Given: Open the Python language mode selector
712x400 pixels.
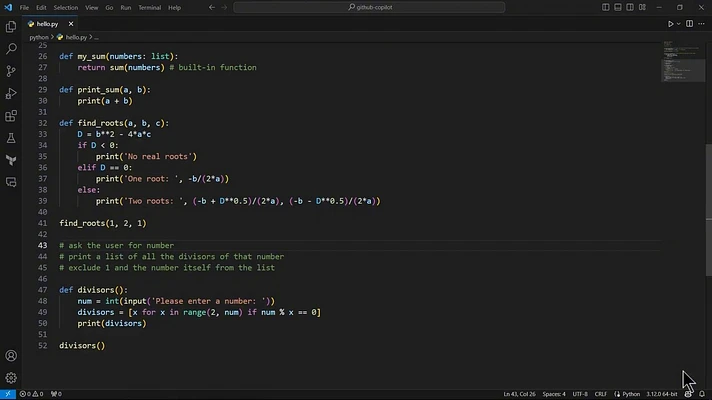Looking at the screenshot, I should (x=631, y=394).
